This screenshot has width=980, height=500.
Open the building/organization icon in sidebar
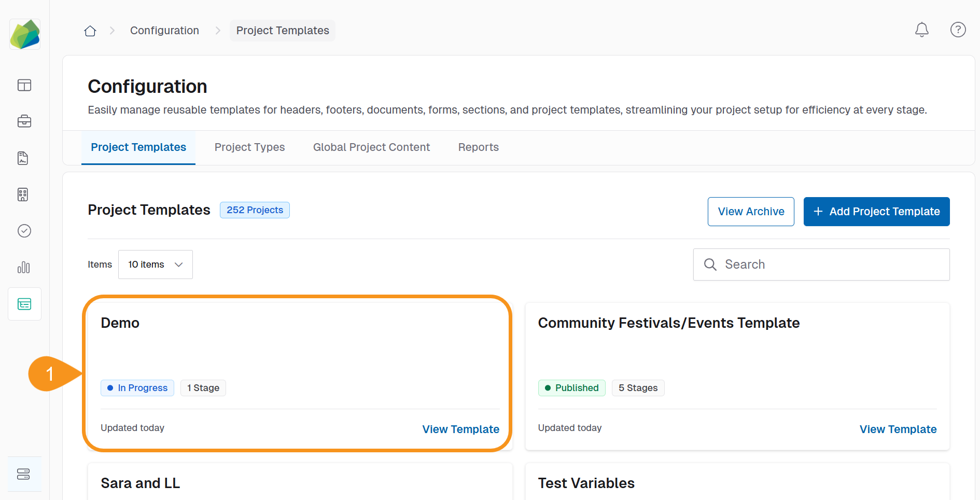[x=23, y=195]
